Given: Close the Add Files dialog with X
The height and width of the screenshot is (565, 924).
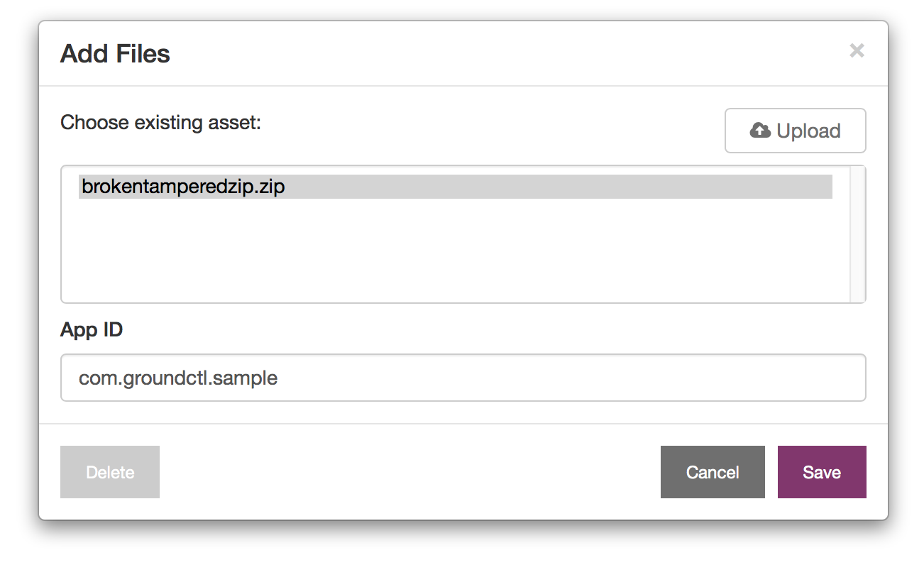Looking at the screenshot, I should pos(857,50).
